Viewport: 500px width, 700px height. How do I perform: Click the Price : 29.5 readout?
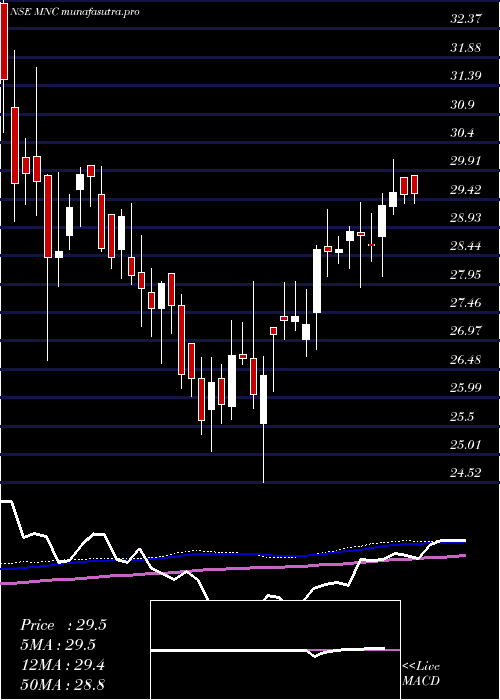pyautogui.click(x=63, y=625)
